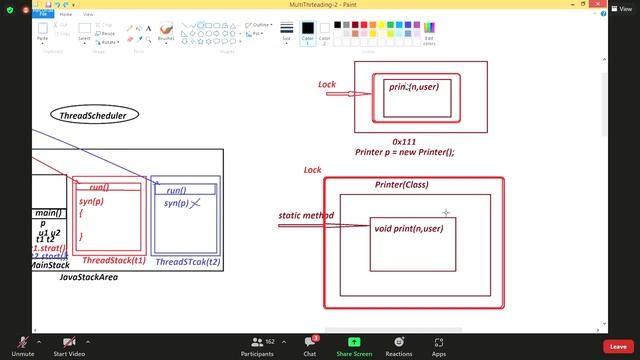Select the Eraser tool
640x360 pixels.
coord(130,39)
